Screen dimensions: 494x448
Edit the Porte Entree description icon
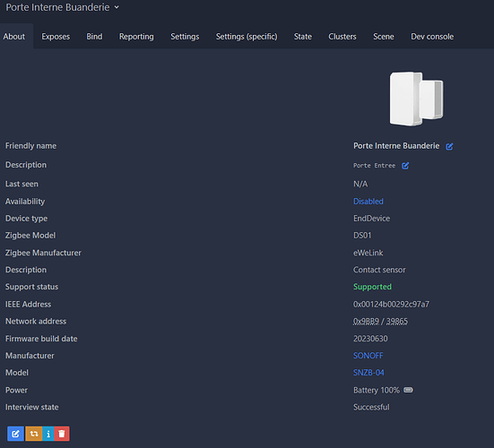pyautogui.click(x=405, y=166)
